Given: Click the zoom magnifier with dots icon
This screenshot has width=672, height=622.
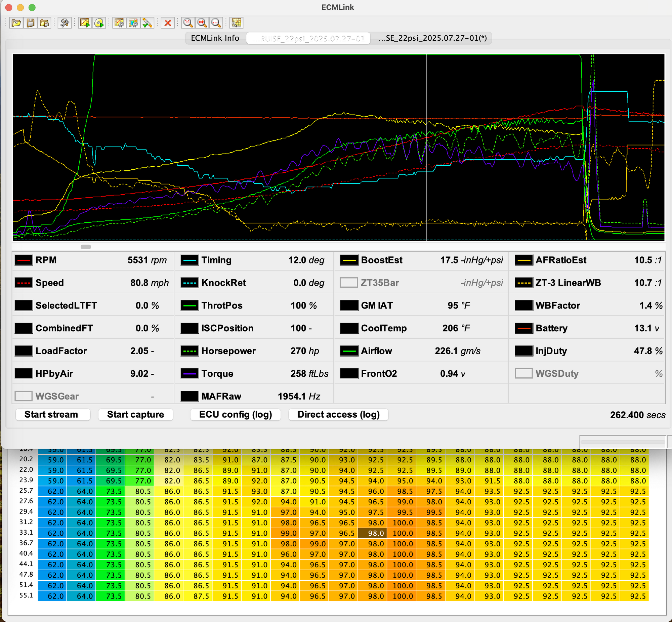Looking at the screenshot, I should tap(216, 23).
